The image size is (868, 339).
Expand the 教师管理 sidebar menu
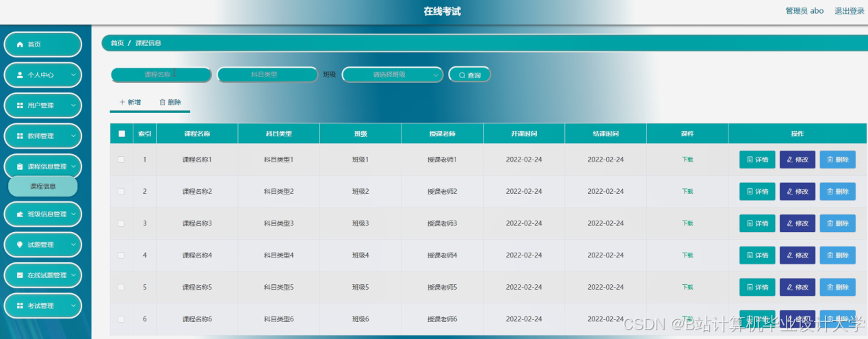42,136
